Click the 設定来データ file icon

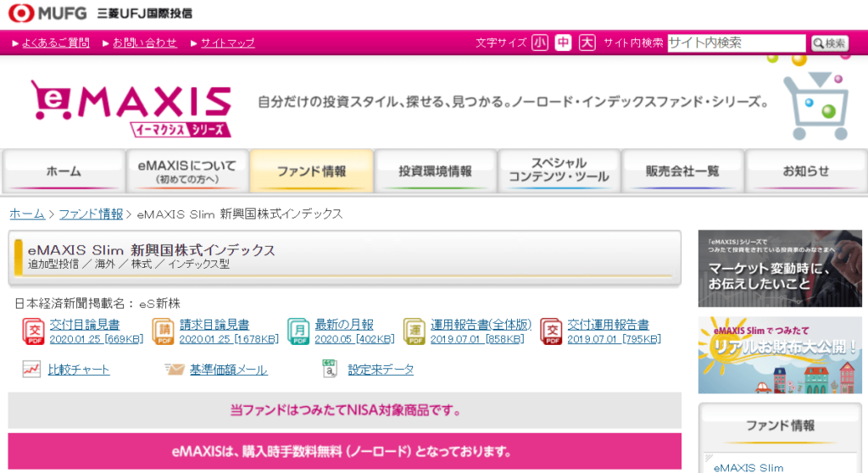330,369
